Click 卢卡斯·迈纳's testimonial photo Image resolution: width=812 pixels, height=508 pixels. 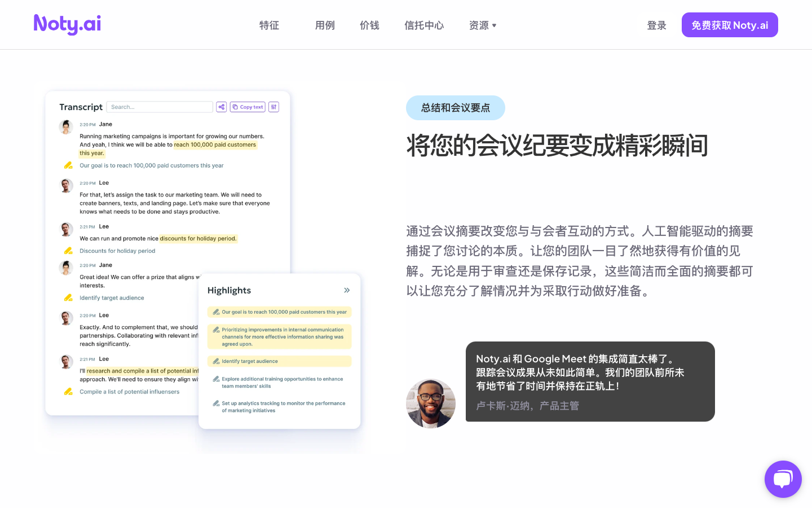(431, 404)
